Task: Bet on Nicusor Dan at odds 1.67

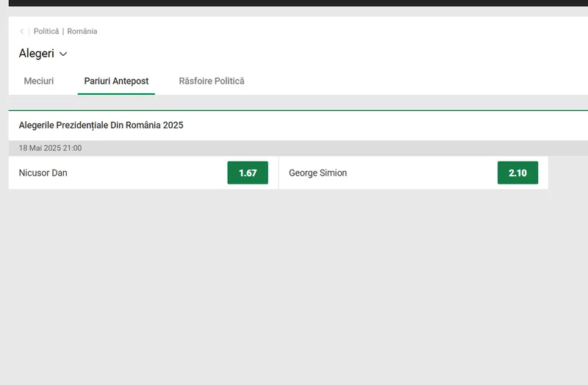Action: (248, 173)
